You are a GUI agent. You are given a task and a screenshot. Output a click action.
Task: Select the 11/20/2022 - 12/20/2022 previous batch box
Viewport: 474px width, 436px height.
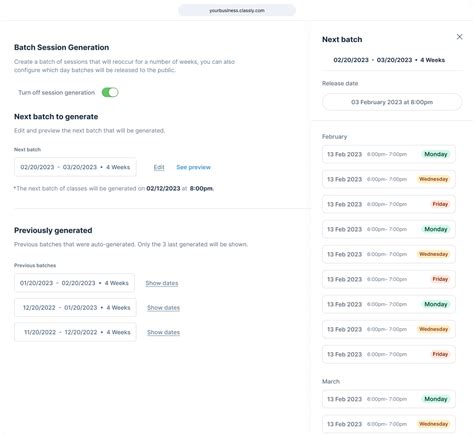pyautogui.click(x=75, y=332)
